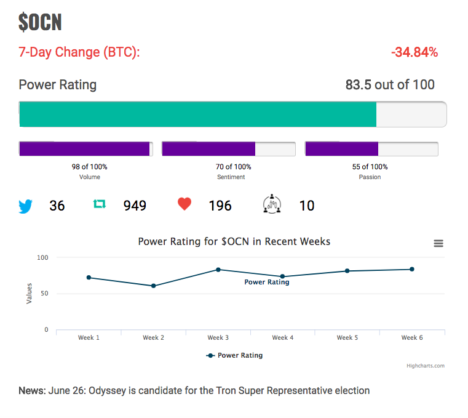Click the Twitter bird icon

tap(25, 206)
